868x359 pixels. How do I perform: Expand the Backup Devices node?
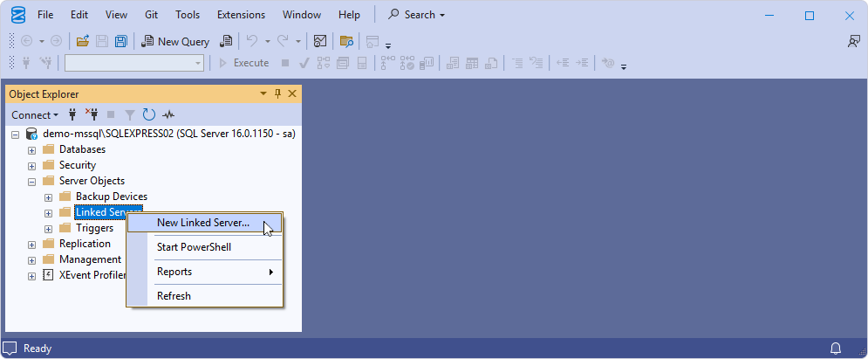49,197
